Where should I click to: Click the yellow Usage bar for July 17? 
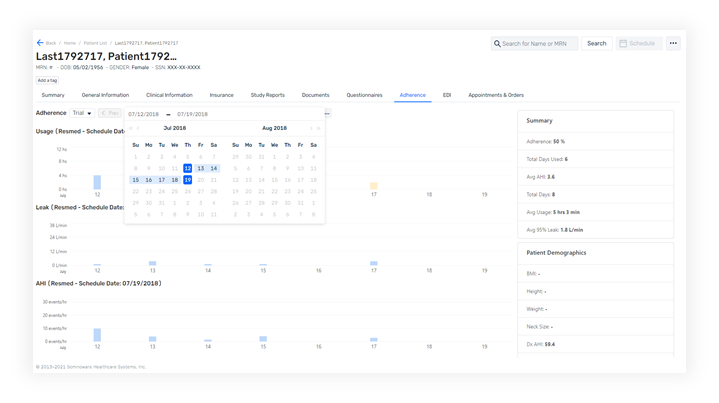pyautogui.click(x=374, y=186)
